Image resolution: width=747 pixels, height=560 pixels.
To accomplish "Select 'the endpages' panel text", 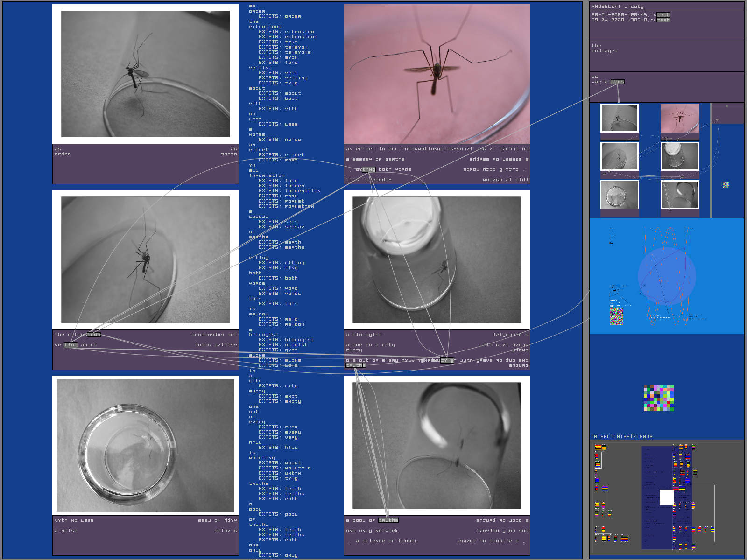I will (604, 49).
